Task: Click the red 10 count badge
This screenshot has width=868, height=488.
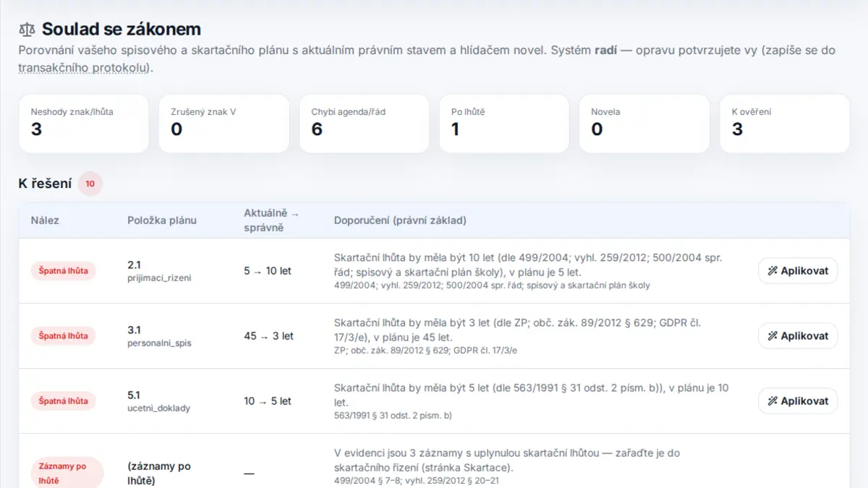Action: coord(90,184)
